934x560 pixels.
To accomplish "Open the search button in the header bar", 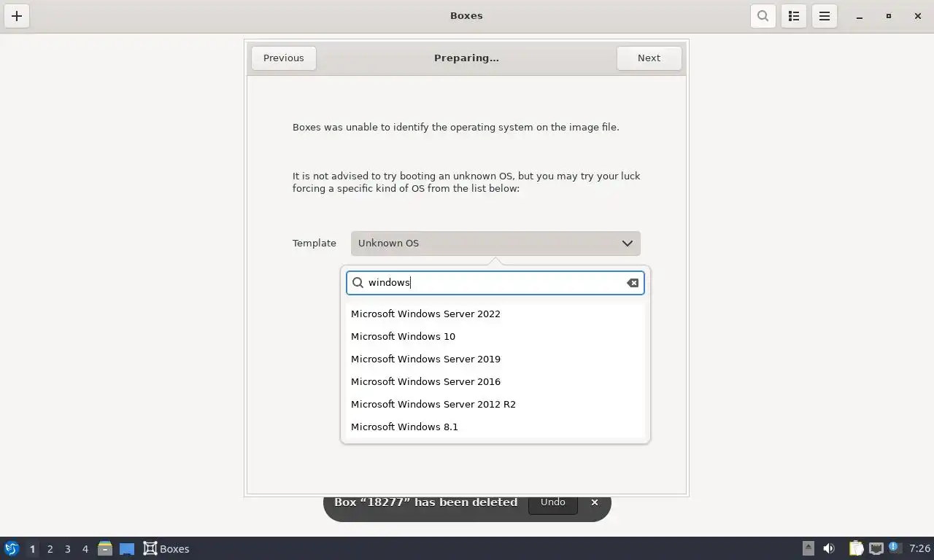I will click(x=763, y=16).
